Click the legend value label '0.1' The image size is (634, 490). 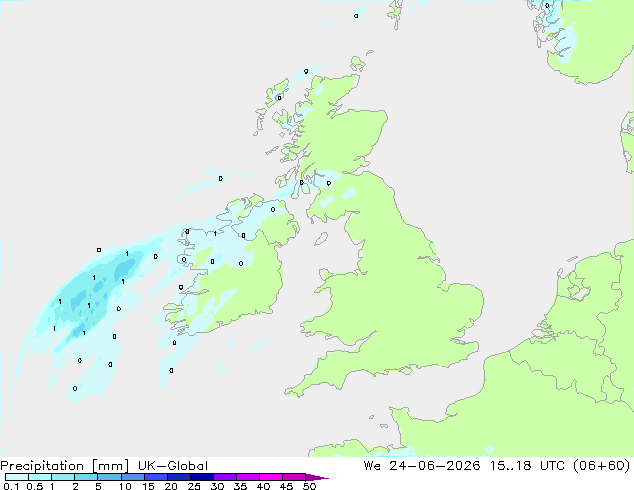coord(11,486)
